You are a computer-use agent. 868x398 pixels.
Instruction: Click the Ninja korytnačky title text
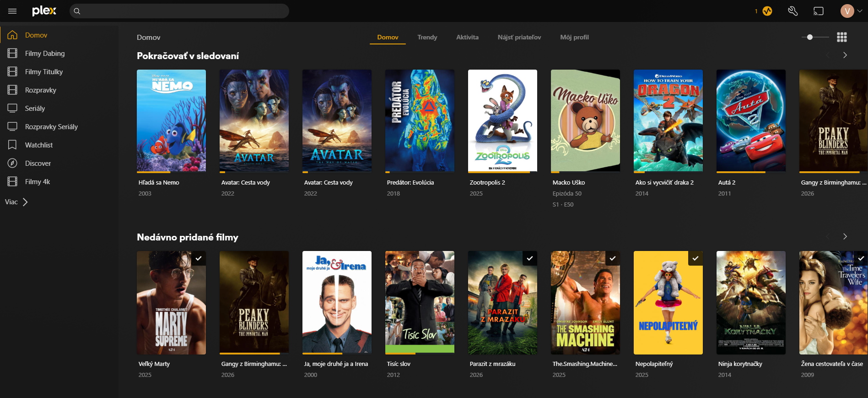coord(740,364)
